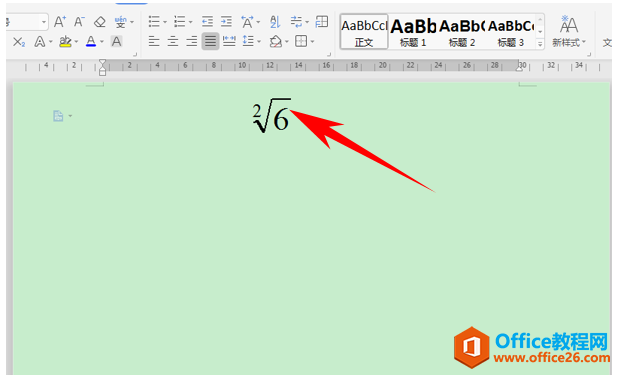Open the paragraph layout table icon
Screen dimensions: 617x375
pos(322,22)
